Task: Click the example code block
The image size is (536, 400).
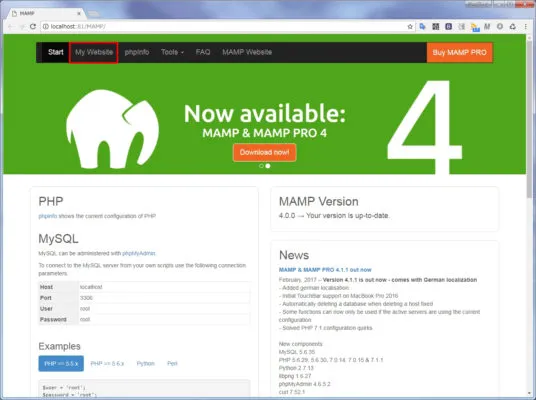Action: click(144, 389)
